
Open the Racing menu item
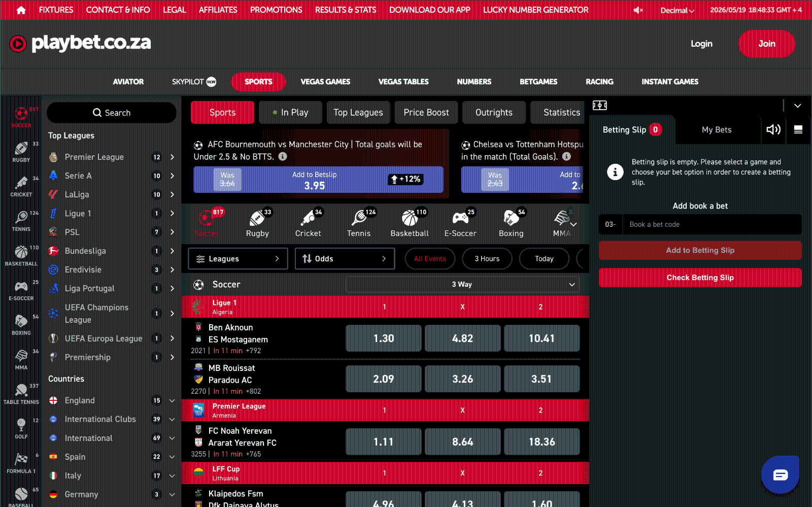(599, 82)
